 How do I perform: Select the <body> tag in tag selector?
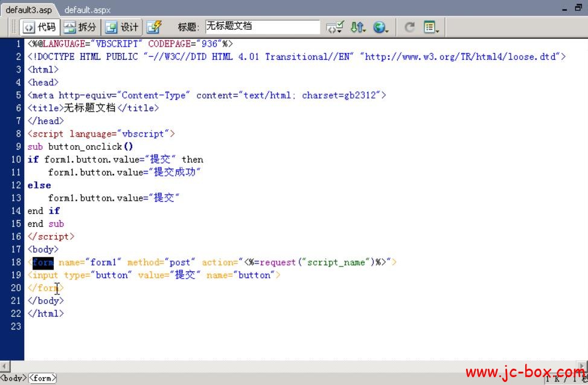pyautogui.click(x=13, y=378)
